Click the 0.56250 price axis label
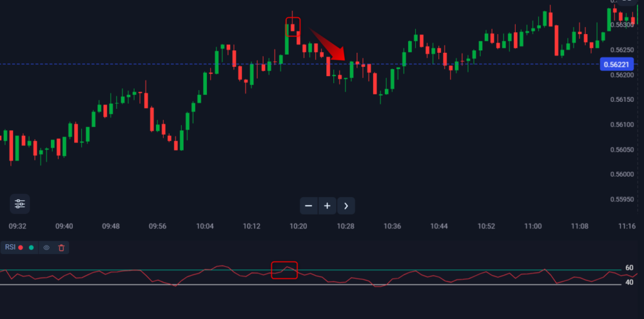 pos(622,50)
